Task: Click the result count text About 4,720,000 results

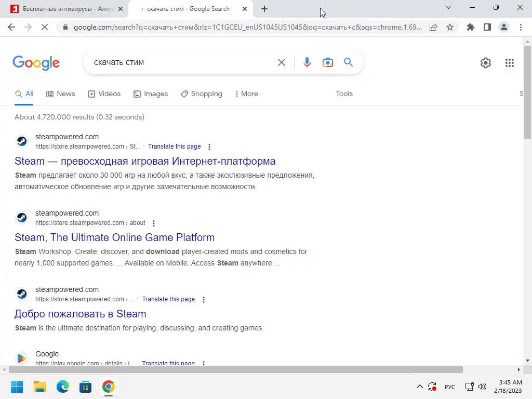Action: click(79, 117)
